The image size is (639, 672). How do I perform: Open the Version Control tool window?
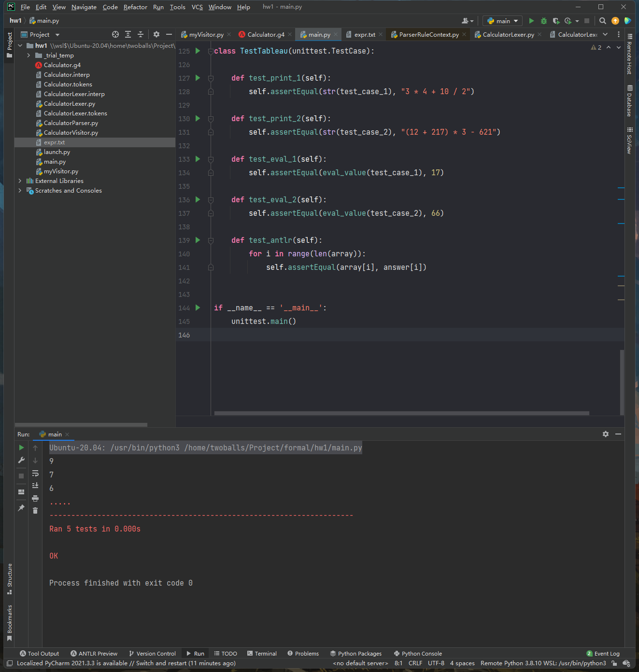pos(152,654)
